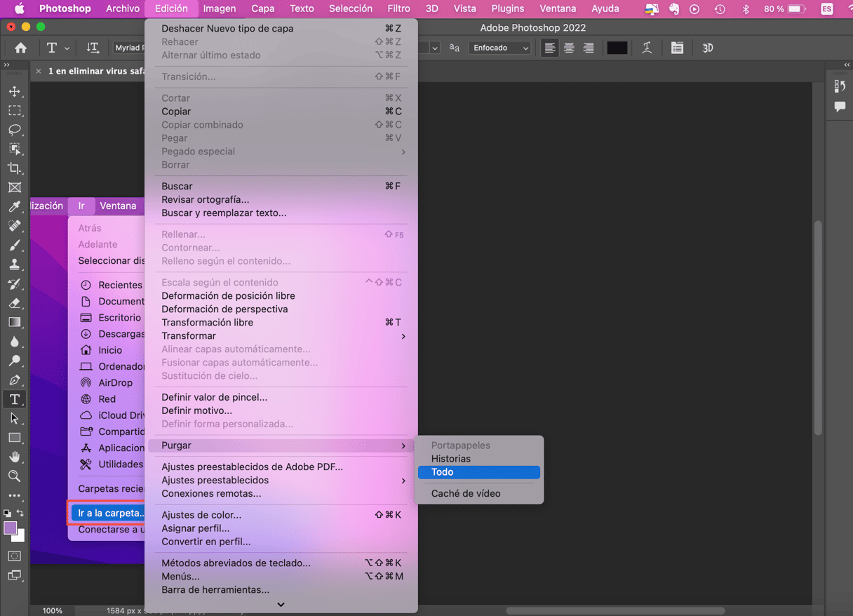The height and width of the screenshot is (616, 853).
Task: Open the Imagen menu
Action: [220, 8]
